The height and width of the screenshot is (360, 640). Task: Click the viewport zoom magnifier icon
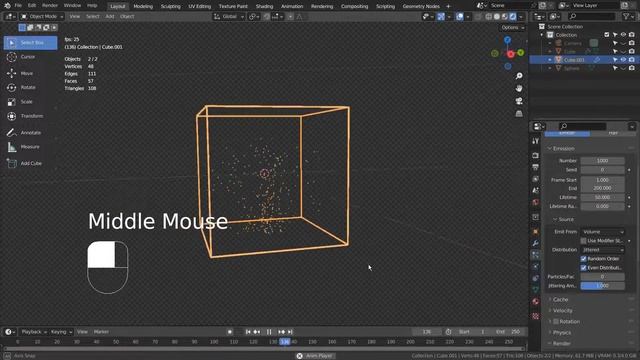pyautogui.click(x=519, y=76)
